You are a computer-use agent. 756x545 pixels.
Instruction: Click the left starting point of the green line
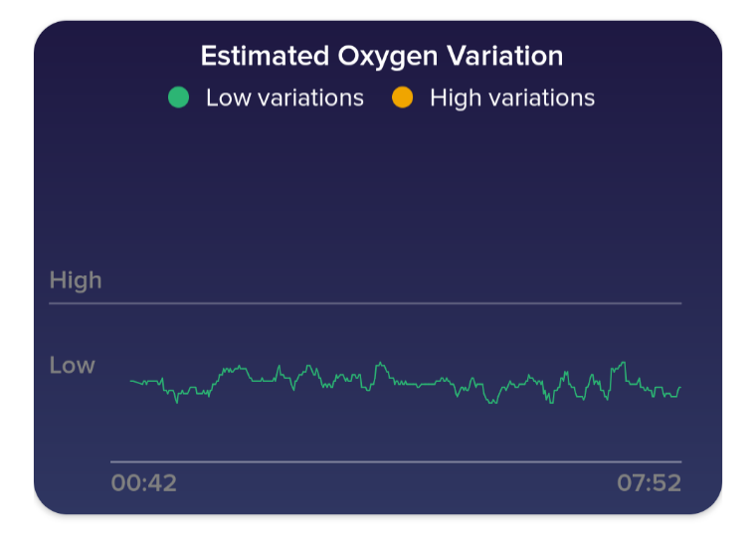pyautogui.click(x=131, y=380)
